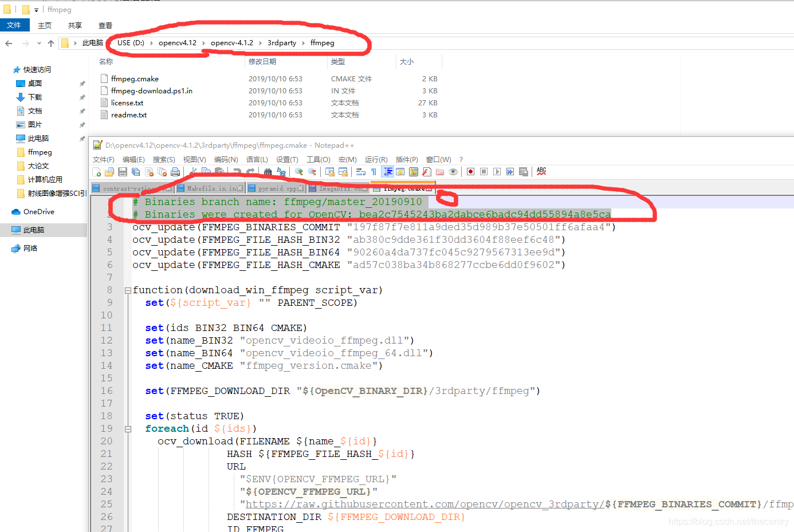The height and width of the screenshot is (532, 794).
Task: Navigate to opencv-4.1.2 in address breadcrumb
Action: [x=232, y=43]
